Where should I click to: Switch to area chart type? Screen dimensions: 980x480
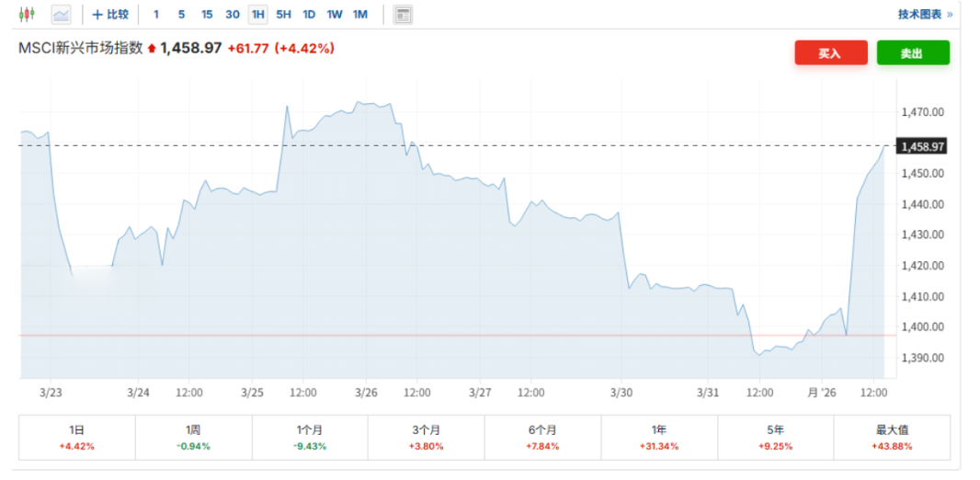point(61,15)
